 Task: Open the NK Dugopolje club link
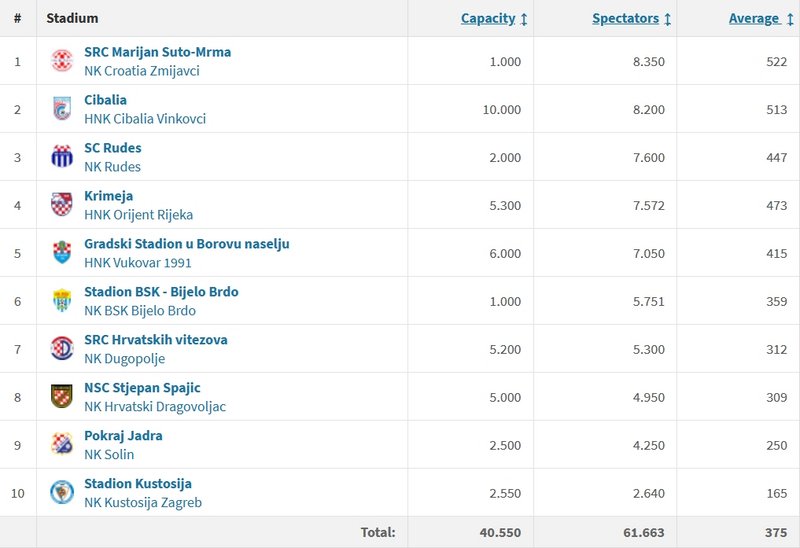(124, 359)
